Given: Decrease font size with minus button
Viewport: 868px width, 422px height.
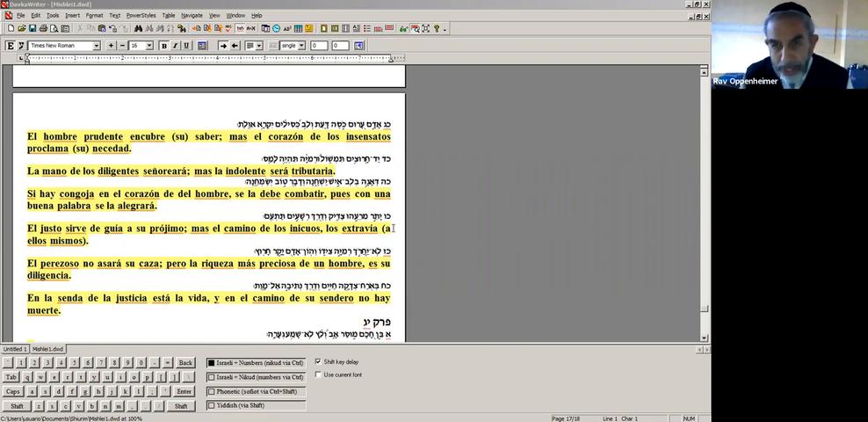Looking at the screenshot, I should point(122,46).
